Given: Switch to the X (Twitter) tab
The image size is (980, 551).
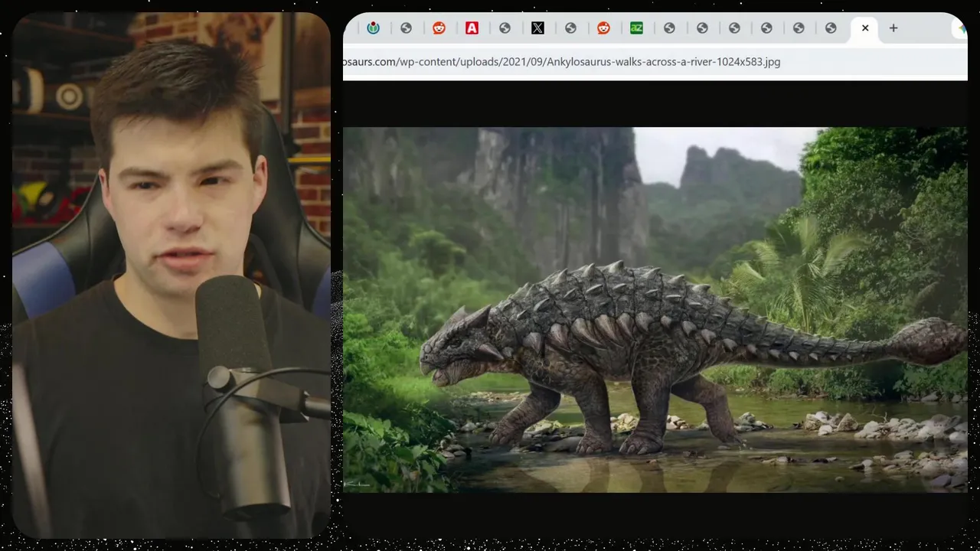Looking at the screenshot, I should click(x=537, y=28).
